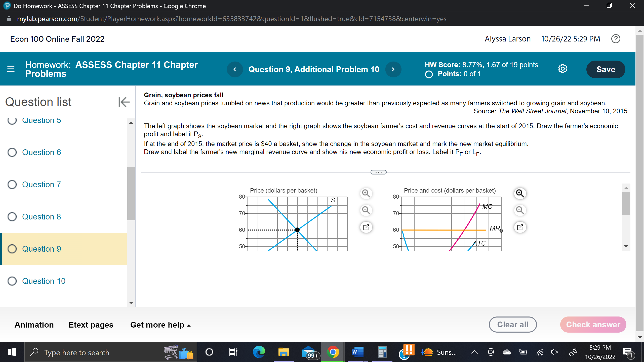Open the left graph in a larger view
This screenshot has width=644, height=362.
366,227
